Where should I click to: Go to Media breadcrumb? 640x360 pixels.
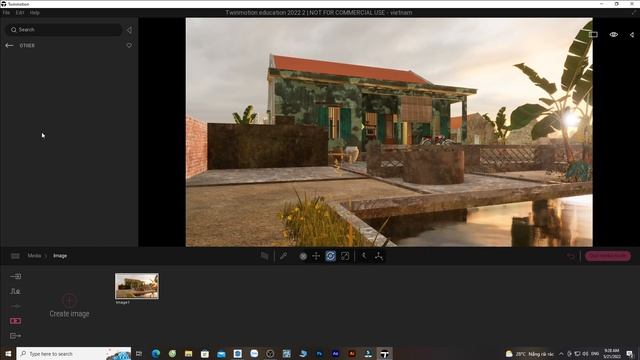(34, 256)
